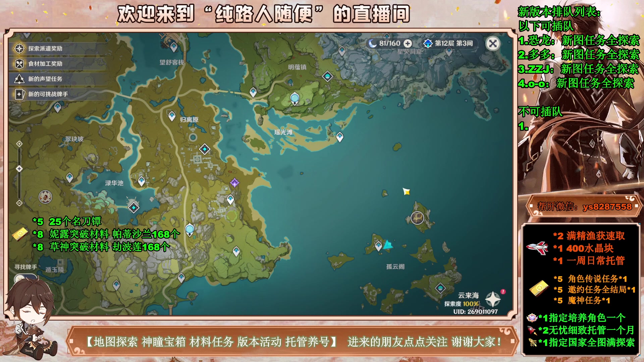This screenshot has height=362, width=644.
Task: Click the 帮肝微信 ys8287558 contact banner
Action: (584, 207)
